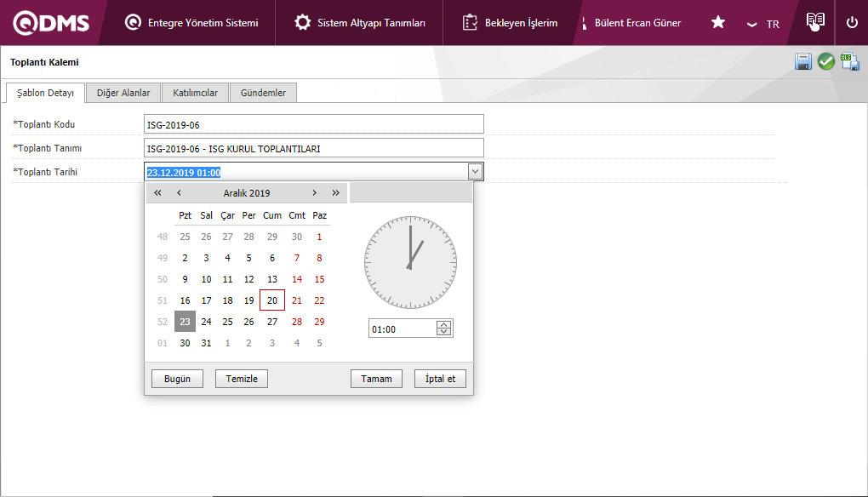Image resolution: width=868 pixels, height=497 pixels.
Task: Click the Toplantı Kodu input field
Action: point(314,124)
